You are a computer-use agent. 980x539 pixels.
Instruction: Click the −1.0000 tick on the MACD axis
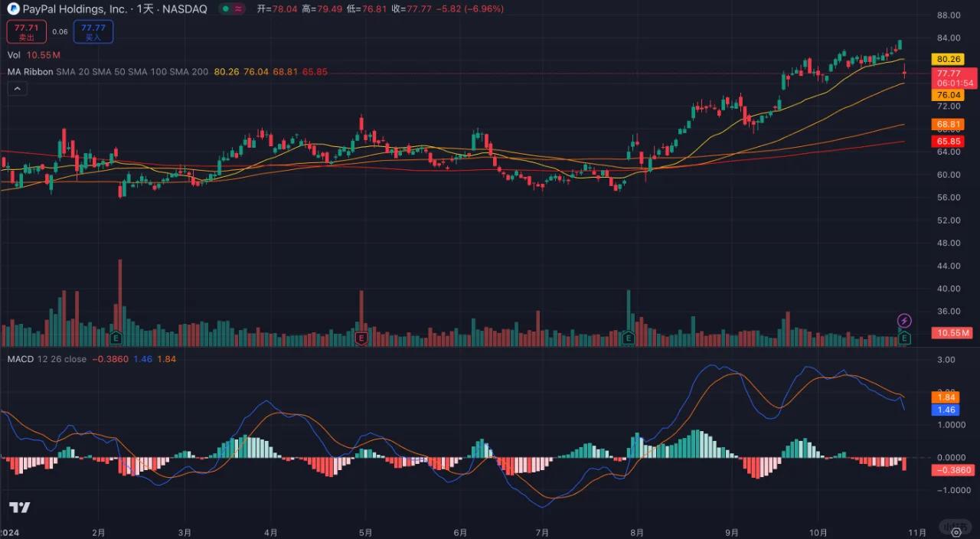(952, 490)
